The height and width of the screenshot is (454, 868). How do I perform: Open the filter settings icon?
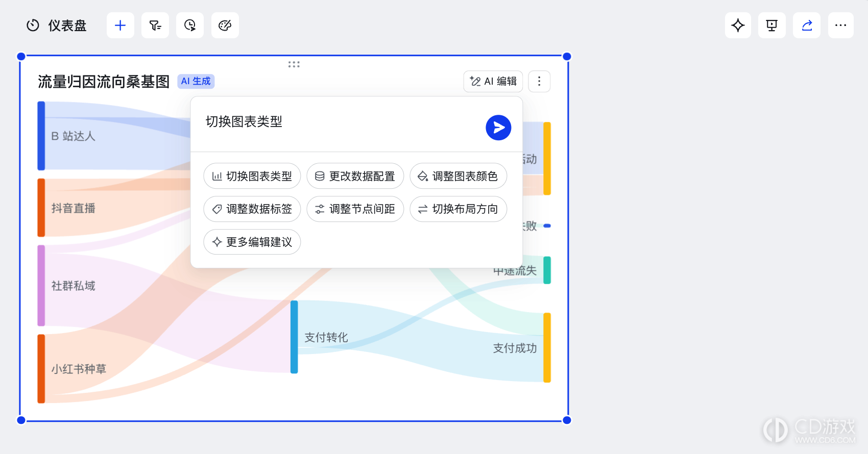click(x=155, y=26)
